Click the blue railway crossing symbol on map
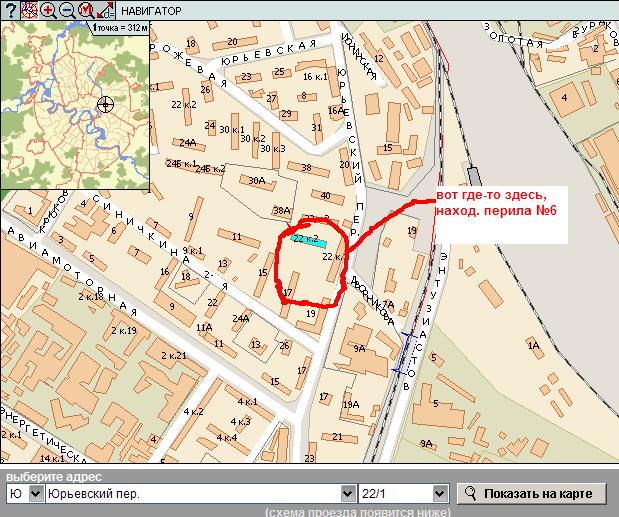This screenshot has width=619, height=517. click(408, 352)
